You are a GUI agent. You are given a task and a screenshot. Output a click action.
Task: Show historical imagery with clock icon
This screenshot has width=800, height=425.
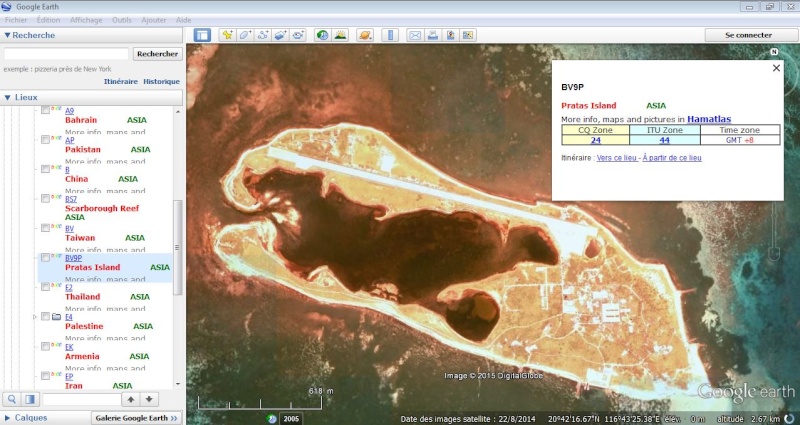pos(322,35)
